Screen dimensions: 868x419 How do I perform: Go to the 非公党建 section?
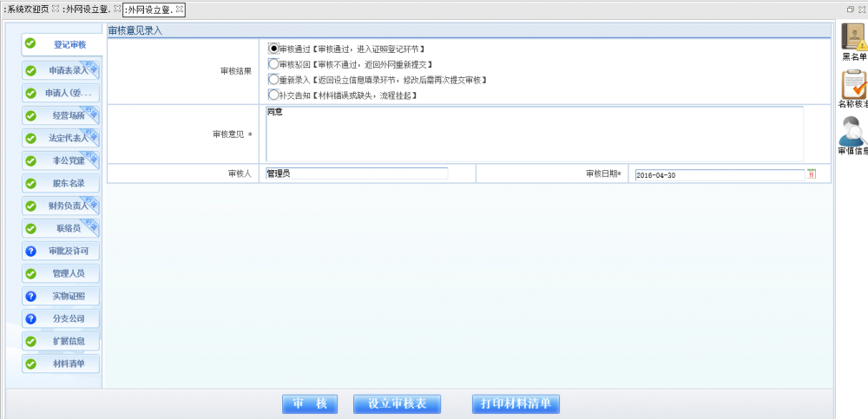click(x=61, y=160)
